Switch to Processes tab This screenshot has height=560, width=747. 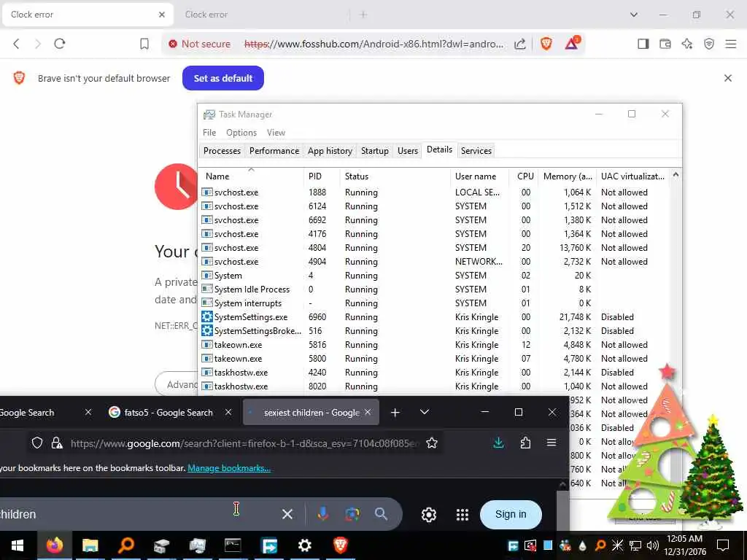click(222, 151)
